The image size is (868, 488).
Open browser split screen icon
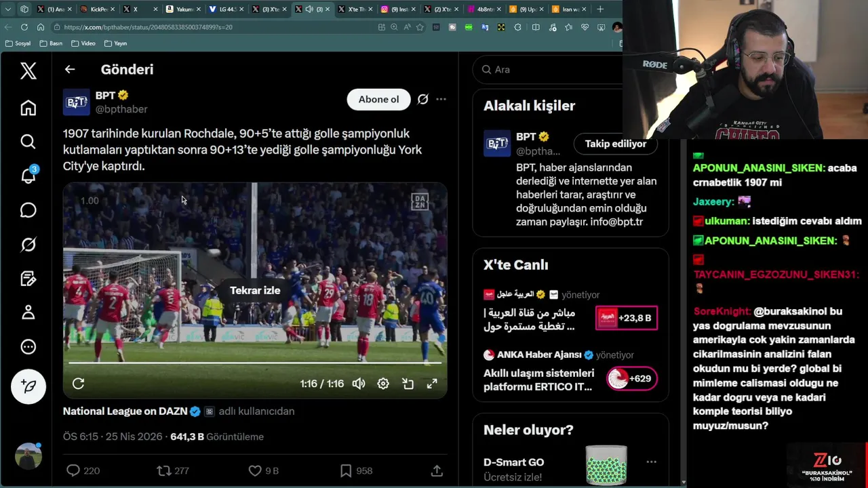tap(536, 27)
